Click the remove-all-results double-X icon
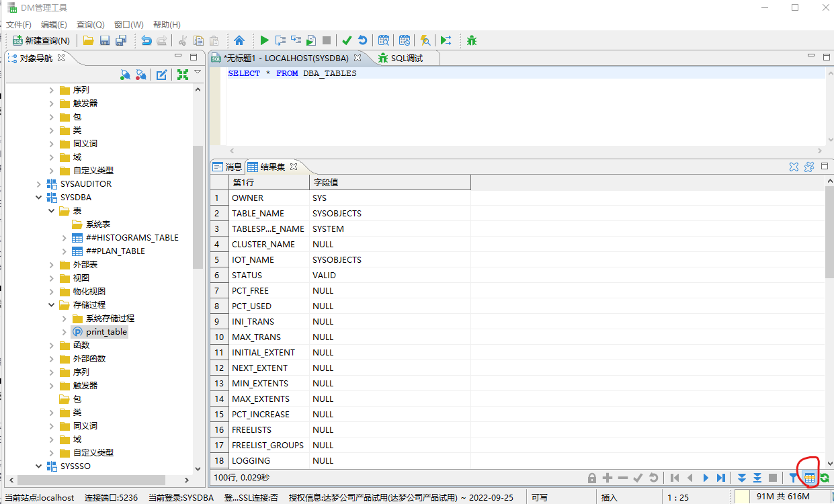Screen dimensions: 834x504 (x=809, y=167)
